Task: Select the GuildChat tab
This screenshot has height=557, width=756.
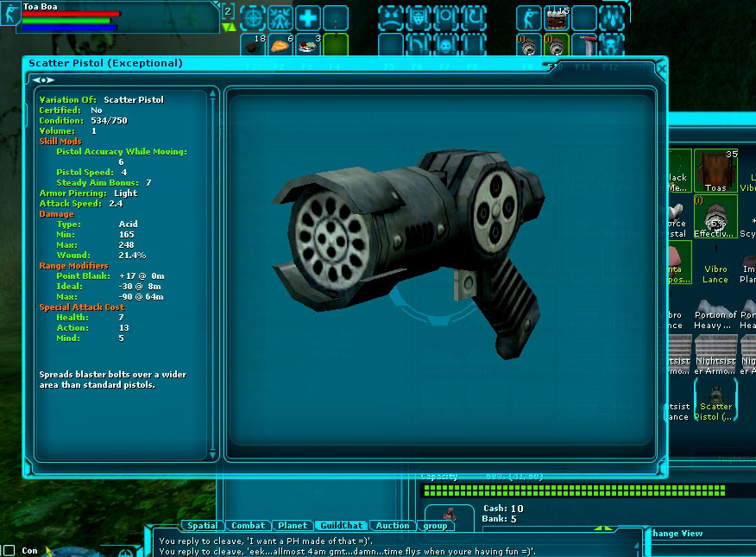Action: [342, 526]
